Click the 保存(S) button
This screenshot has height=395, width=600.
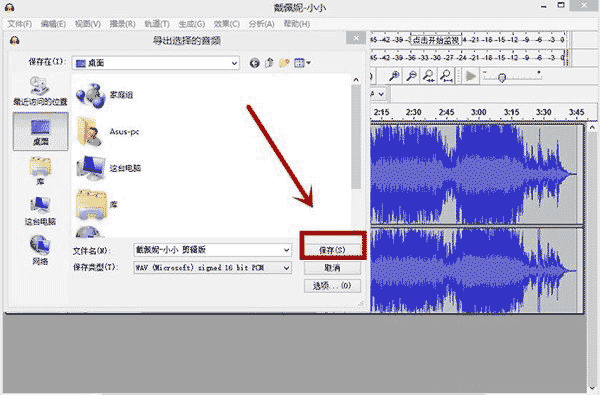pos(332,250)
